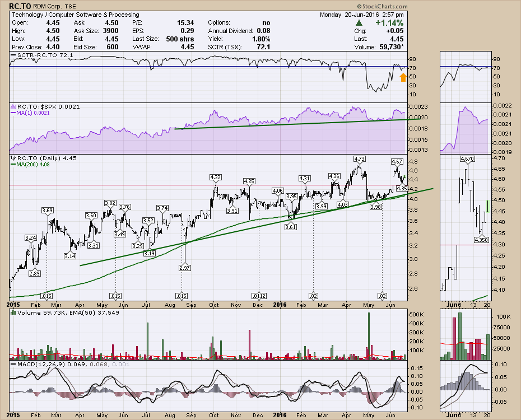Click the 4.31 February peak label

[304, 178]
